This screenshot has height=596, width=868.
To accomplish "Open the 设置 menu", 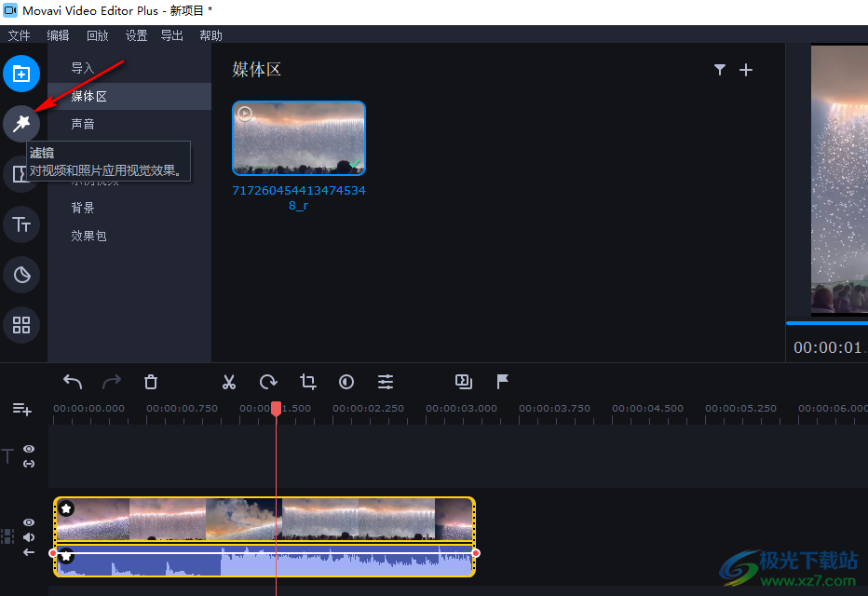I will [x=136, y=35].
